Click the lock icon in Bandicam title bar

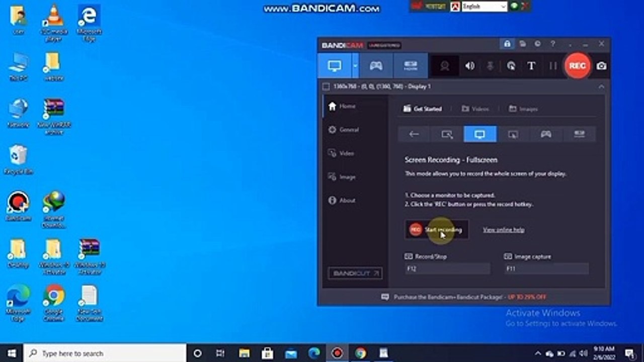[x=507, y=44]
